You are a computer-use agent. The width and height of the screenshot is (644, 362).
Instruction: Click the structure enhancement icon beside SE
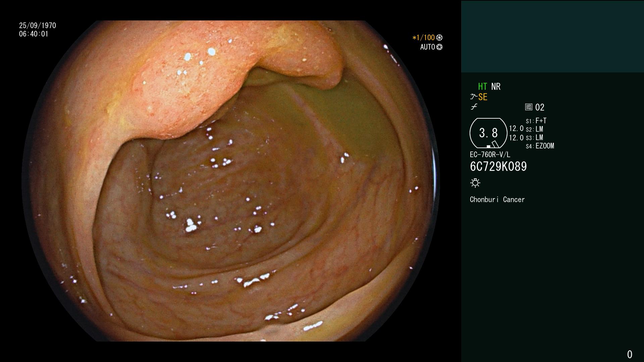pos(474,97)
